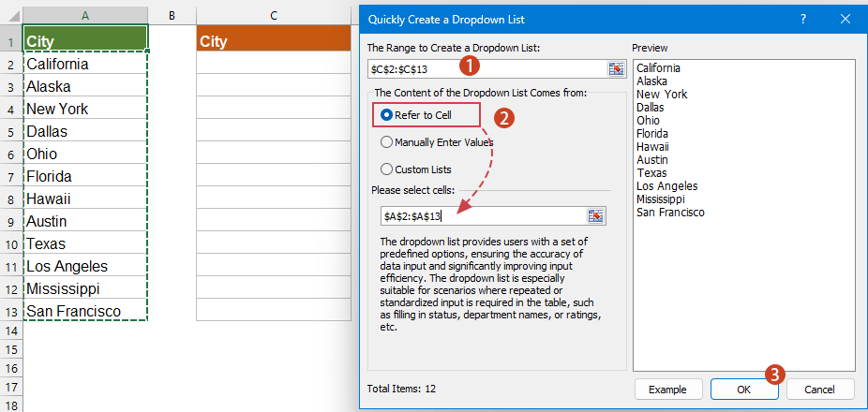The width and height of the screenshot is (868, 412).
Task: Select spreadsheet cell Florida
Action: pos(85,176)
